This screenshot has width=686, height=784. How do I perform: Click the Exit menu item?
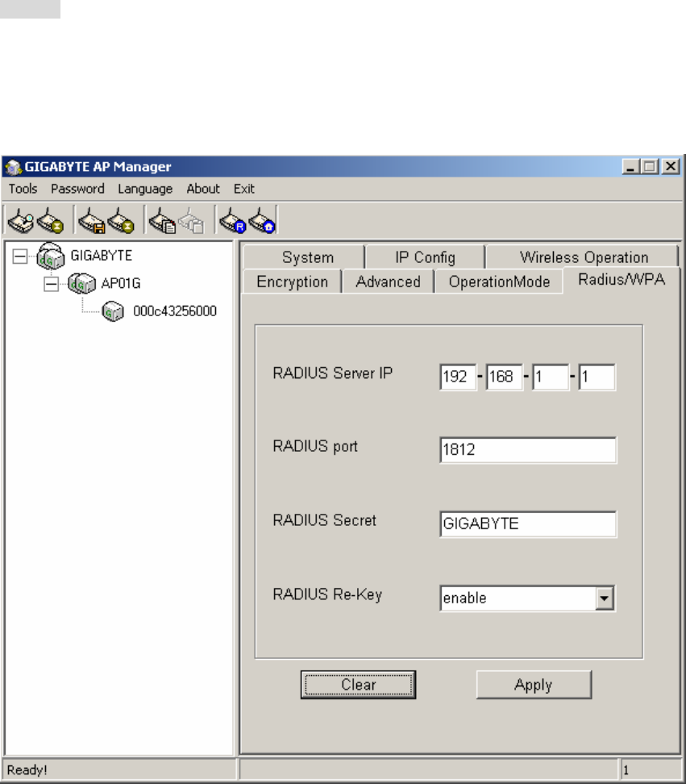click(243, 189)
